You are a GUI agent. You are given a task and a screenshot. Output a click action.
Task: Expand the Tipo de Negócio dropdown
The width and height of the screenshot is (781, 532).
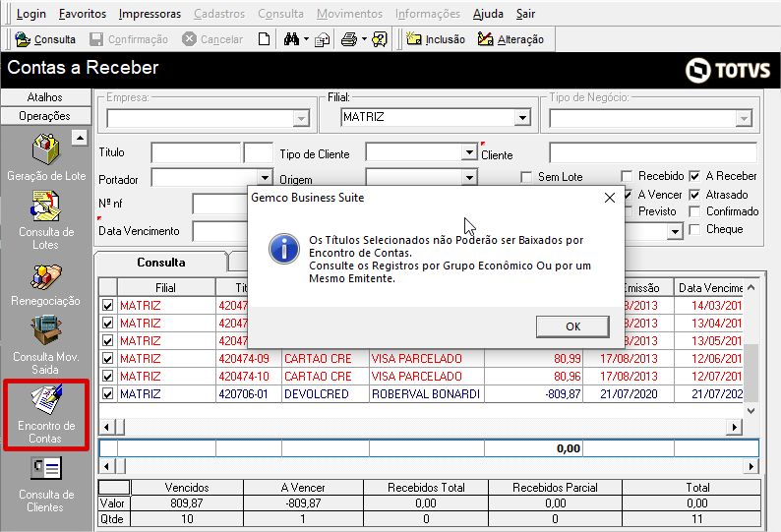pos(744,119)
